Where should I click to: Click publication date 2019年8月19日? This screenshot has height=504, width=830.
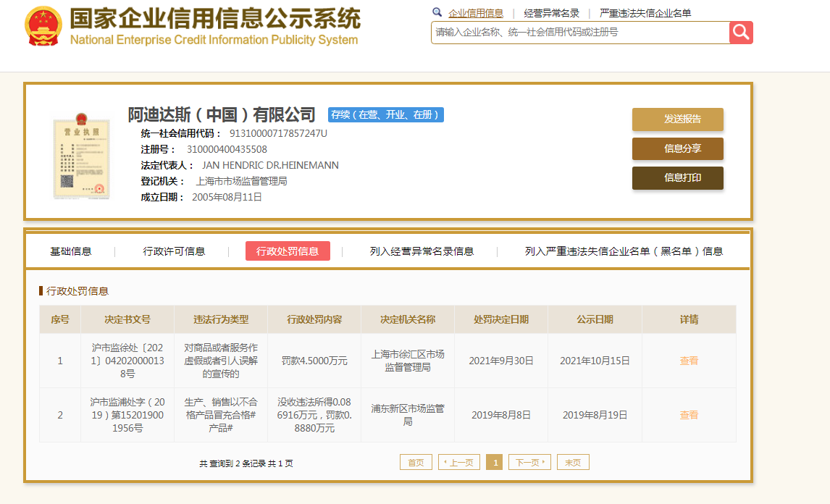(x=595, y=415)
